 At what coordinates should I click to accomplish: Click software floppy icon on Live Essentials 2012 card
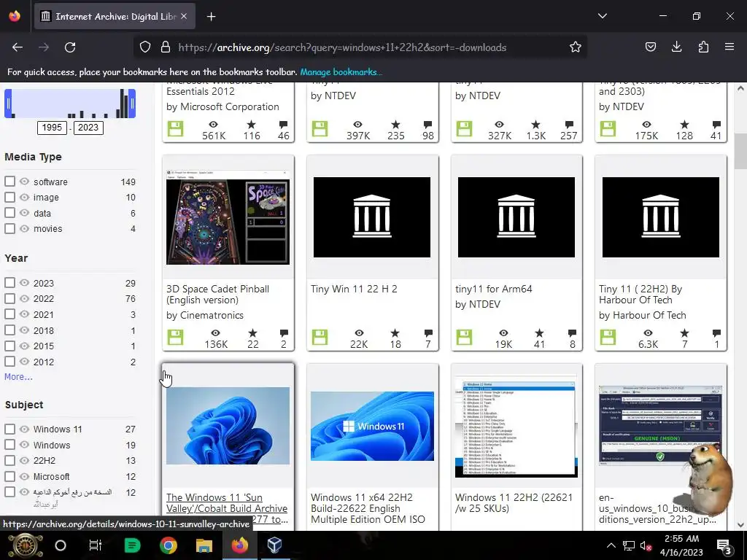[175, 128]
